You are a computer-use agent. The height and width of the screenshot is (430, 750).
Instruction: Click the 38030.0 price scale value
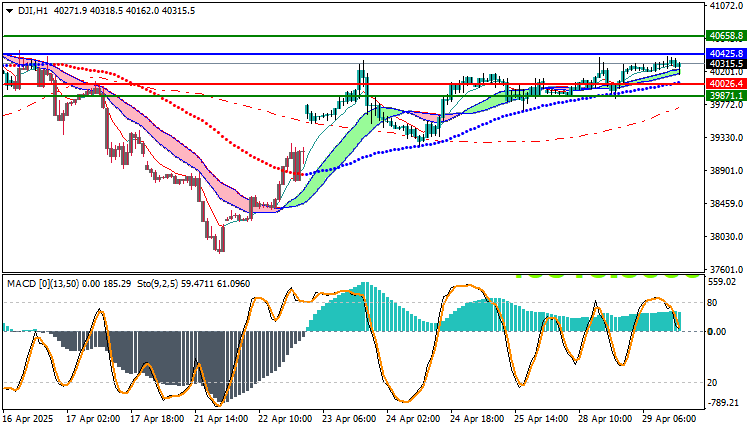pos(727,237)
